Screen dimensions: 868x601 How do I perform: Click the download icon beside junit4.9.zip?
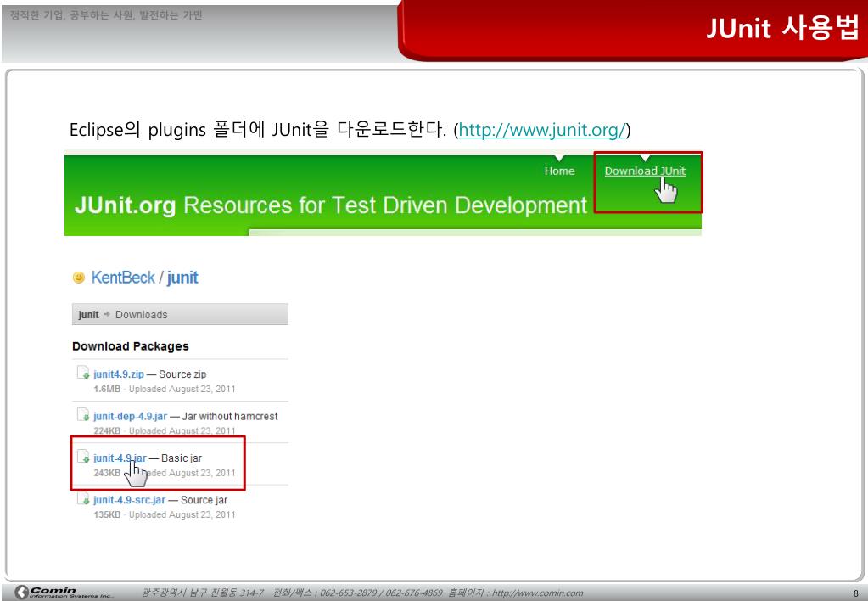coord(83,373)
